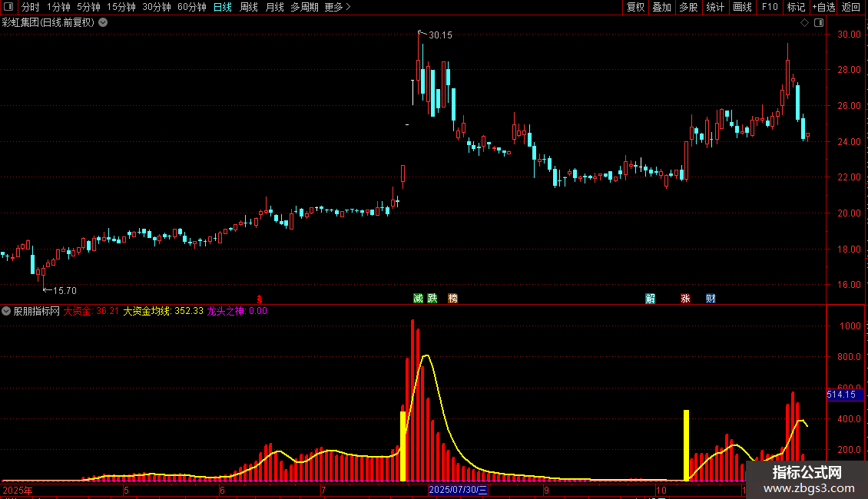
Task: Switch to 分时 intraday view
Action: pyautogui.click(x=31, y=7)
